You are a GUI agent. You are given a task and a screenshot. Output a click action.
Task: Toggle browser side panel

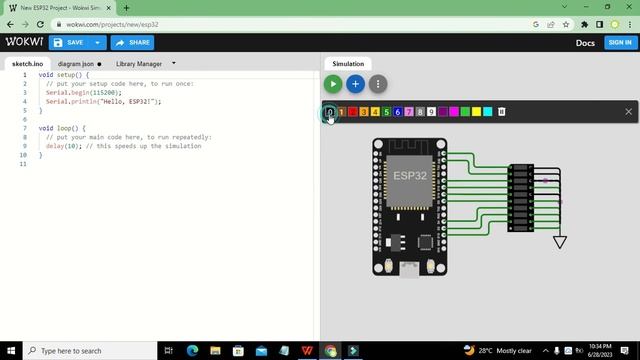(599, 24)
